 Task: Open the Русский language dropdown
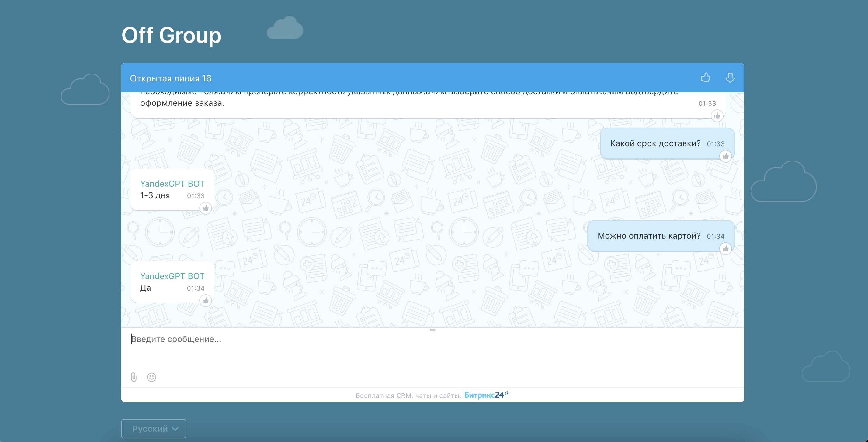point(154,429)
